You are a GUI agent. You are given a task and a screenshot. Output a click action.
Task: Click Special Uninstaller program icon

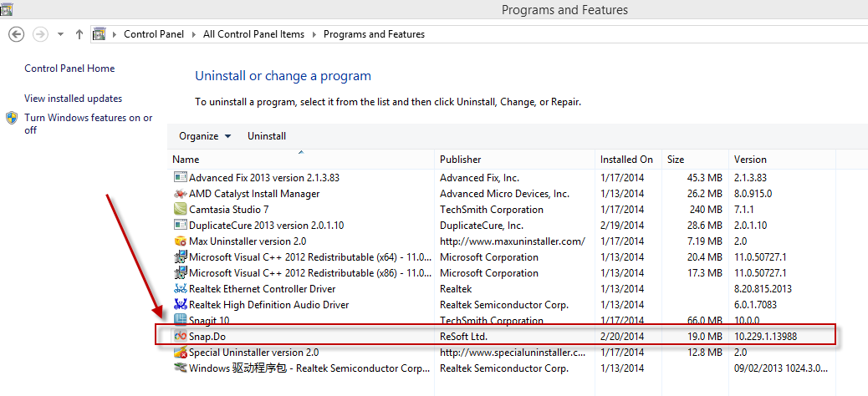[x=181, y=353]
